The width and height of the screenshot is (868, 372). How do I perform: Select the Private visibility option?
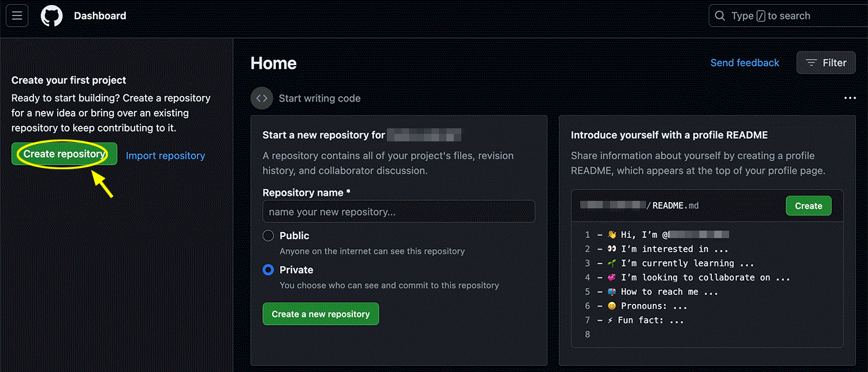coord(268,270)
